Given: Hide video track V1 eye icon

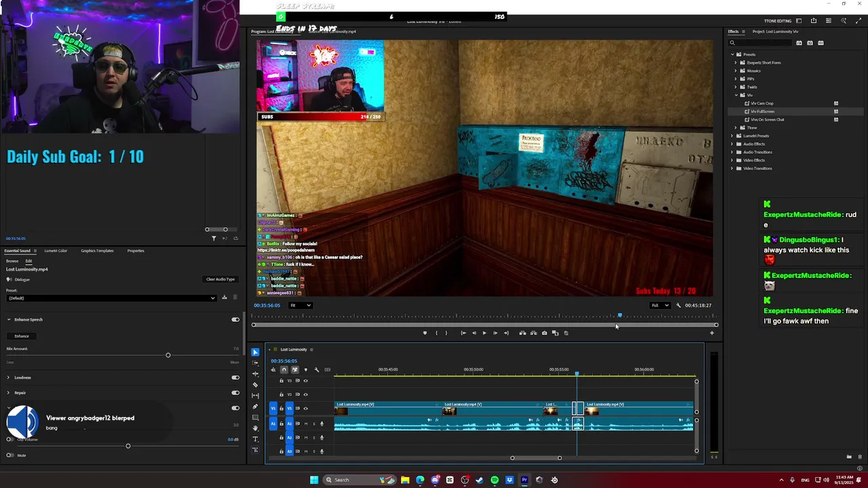Looking at the screenshot, I should (x=305, y=408).
